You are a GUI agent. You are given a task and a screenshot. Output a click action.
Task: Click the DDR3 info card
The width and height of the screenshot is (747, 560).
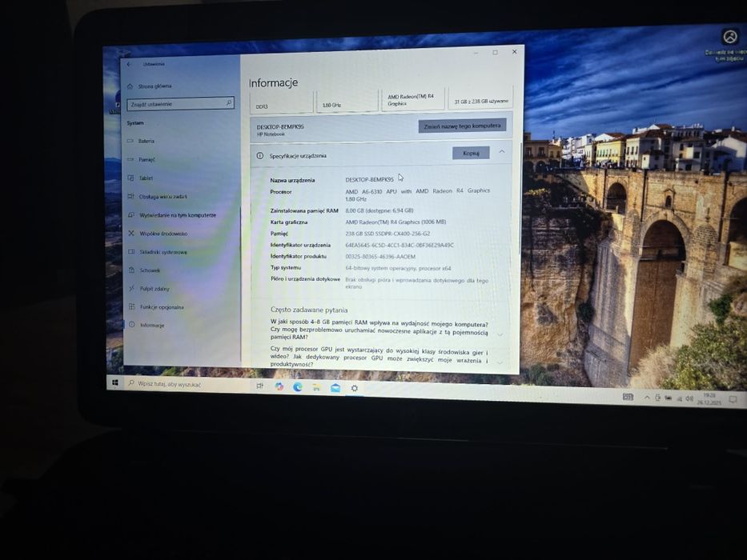click(281, 102)
